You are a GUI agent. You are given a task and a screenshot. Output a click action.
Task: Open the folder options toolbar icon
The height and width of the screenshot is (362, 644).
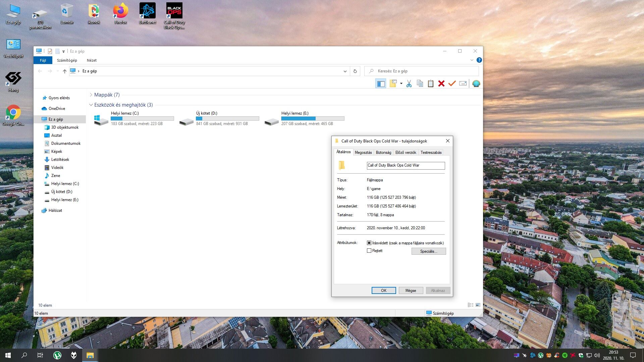point(393,83)
